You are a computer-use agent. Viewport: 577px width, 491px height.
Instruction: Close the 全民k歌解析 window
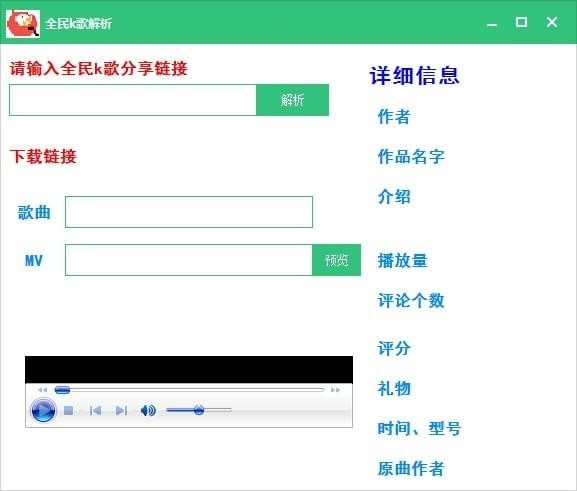(552, 22)
